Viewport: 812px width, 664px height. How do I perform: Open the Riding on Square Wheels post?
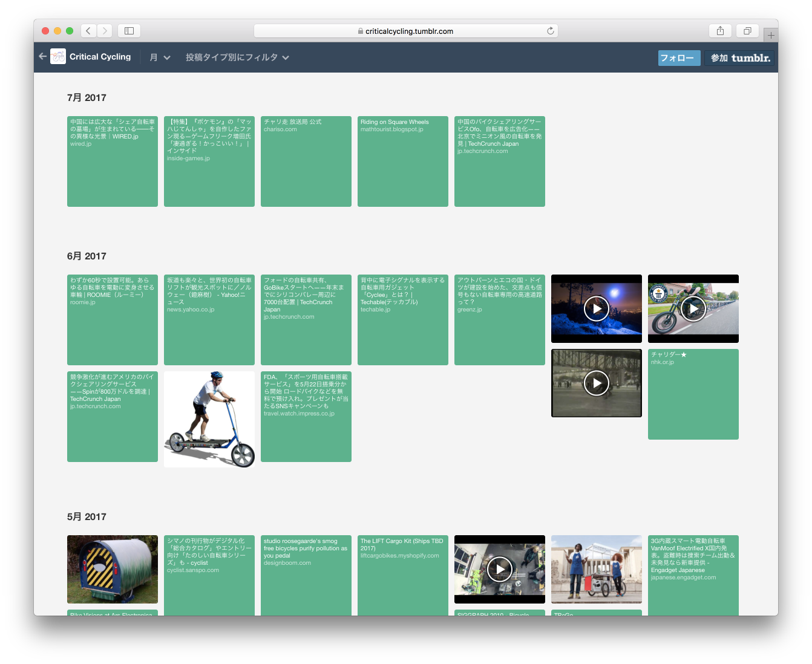coord(403,161)
